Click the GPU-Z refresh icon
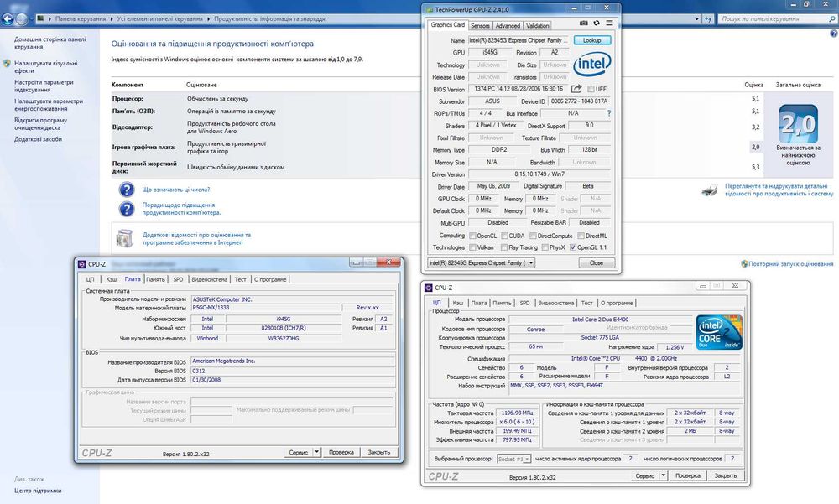Screen dimensions: 839x504 pos(596,24)
